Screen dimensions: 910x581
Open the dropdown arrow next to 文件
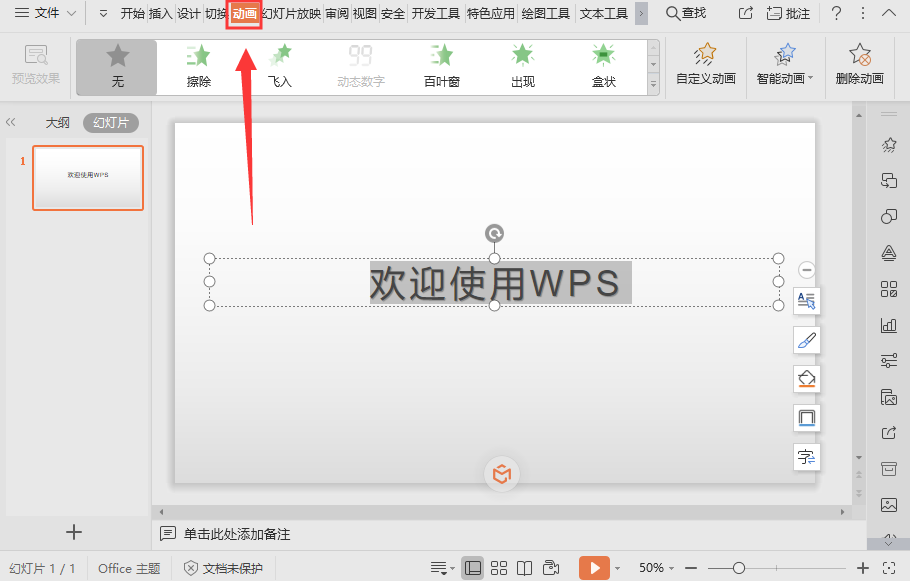(x=71, y=13)
